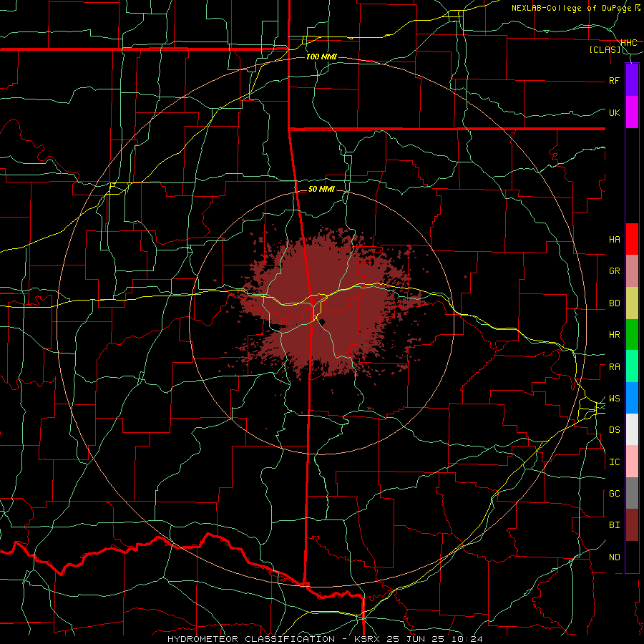Click the RA legend label

coord(614,367)
